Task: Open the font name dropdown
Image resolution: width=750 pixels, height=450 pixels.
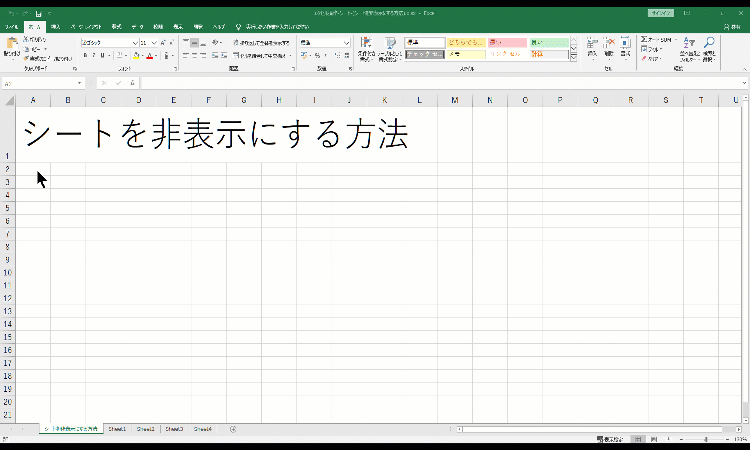Action: (x=134, y=43)
